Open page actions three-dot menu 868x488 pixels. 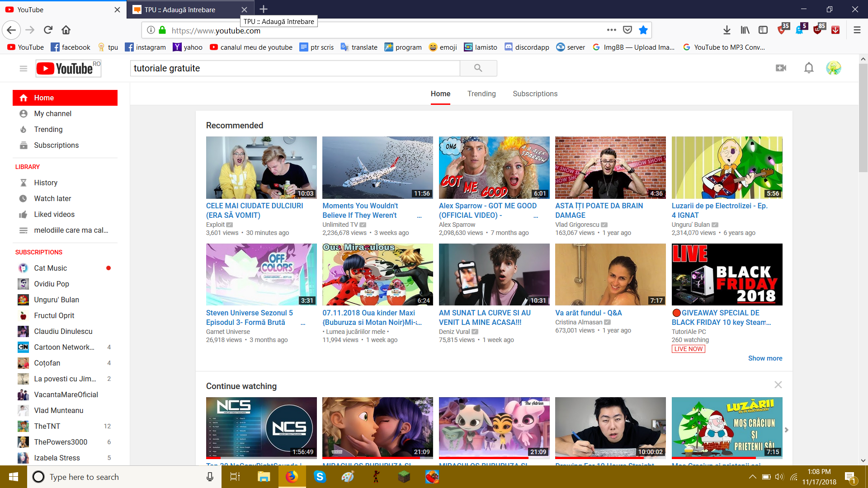tap(612, 30)
